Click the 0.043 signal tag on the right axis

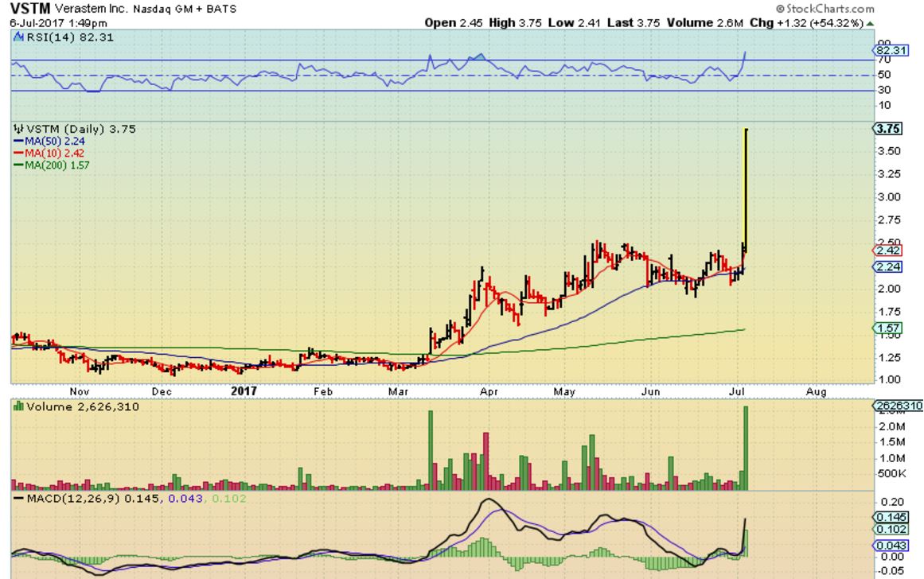click(891, 546)
